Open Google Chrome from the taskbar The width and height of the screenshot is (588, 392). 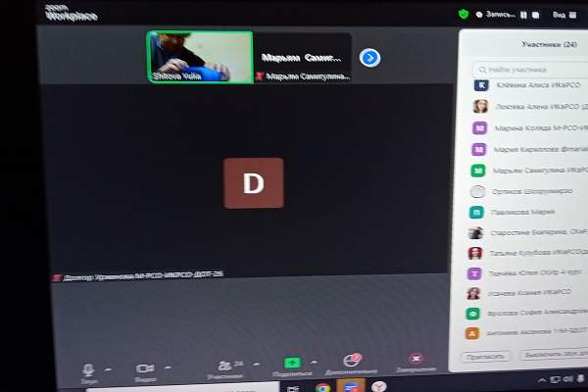[322, 387]
